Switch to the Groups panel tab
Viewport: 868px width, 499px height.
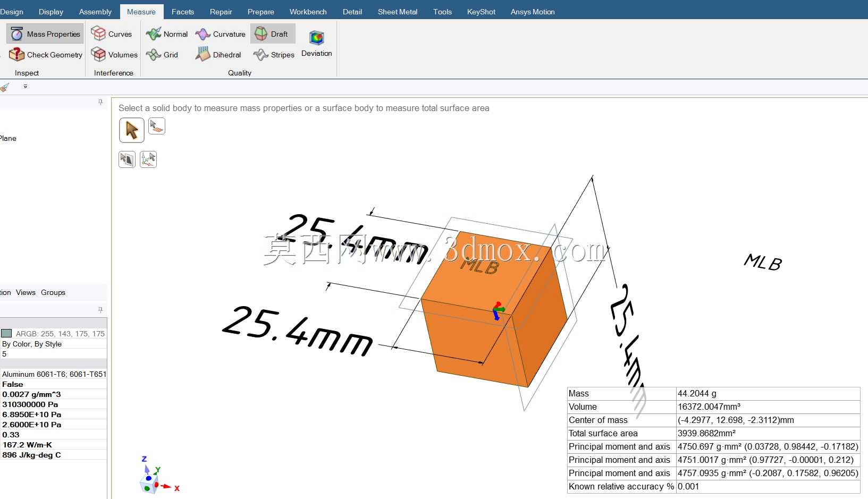53,292
